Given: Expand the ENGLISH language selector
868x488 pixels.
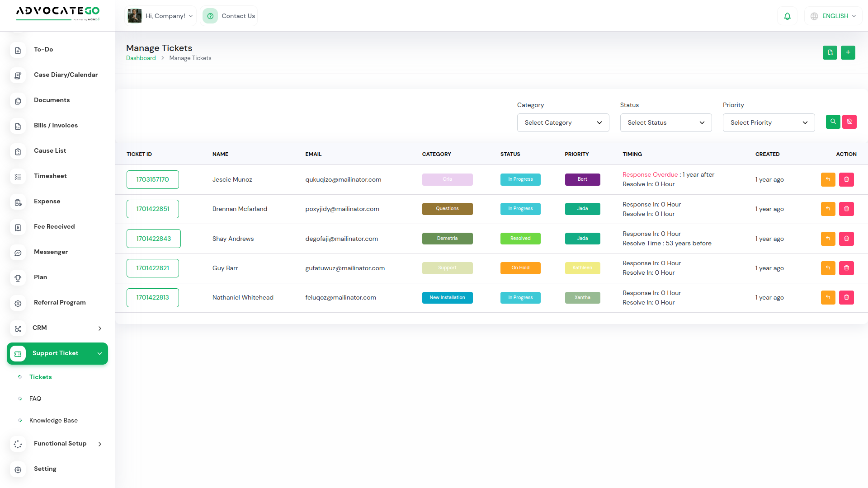Looking at the screenshot, I should tap(834, 16).
